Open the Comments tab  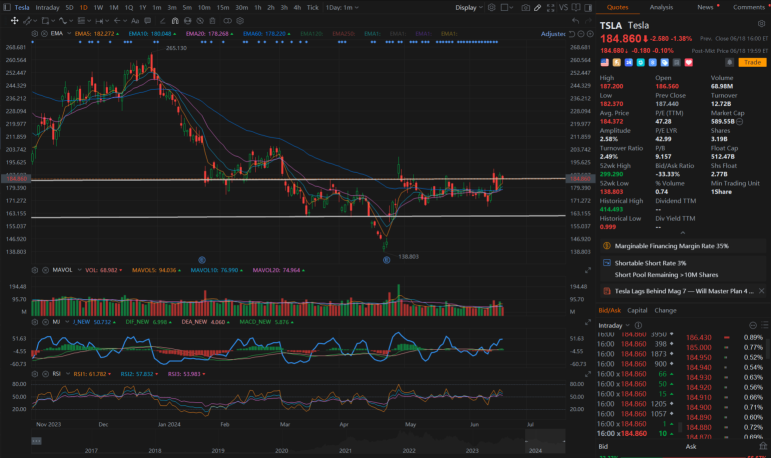749,7
